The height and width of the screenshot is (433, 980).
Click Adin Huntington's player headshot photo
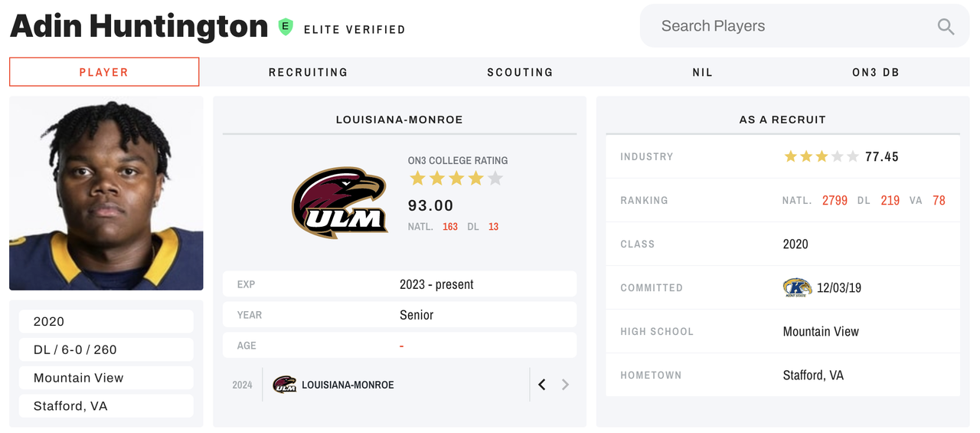tap(106, 193)
